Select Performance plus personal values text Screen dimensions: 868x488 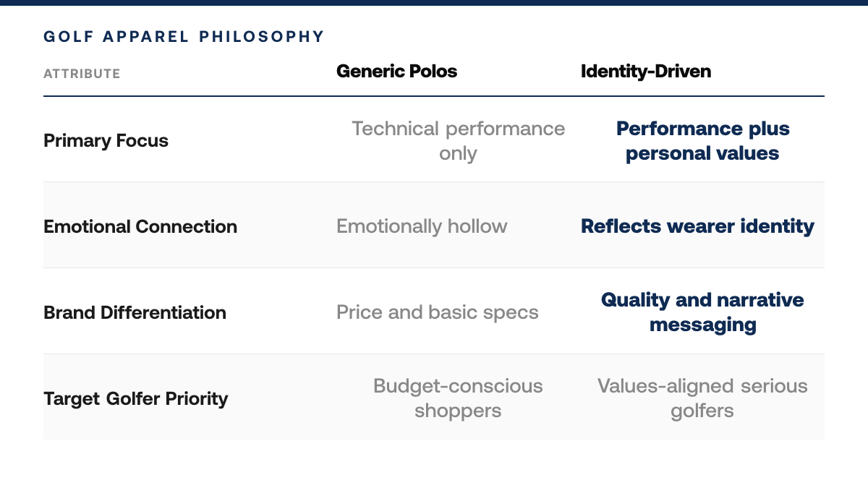point(702,140)
